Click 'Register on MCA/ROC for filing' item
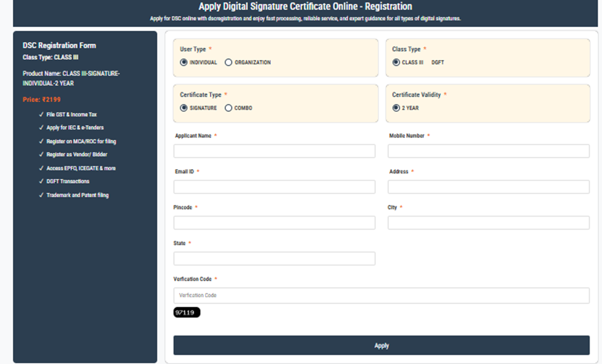 click(82, 141)
